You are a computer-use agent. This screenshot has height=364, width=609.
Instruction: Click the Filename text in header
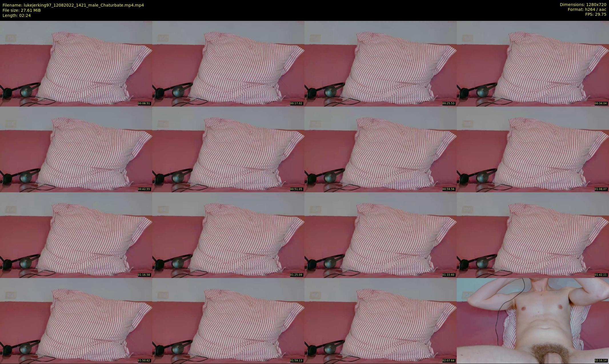click(73, 5)
